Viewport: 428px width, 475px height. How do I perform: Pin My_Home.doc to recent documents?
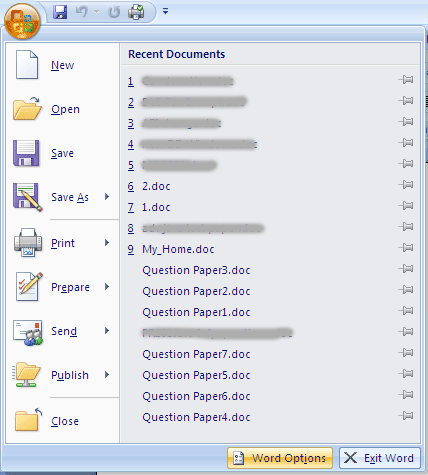point(406,248)
